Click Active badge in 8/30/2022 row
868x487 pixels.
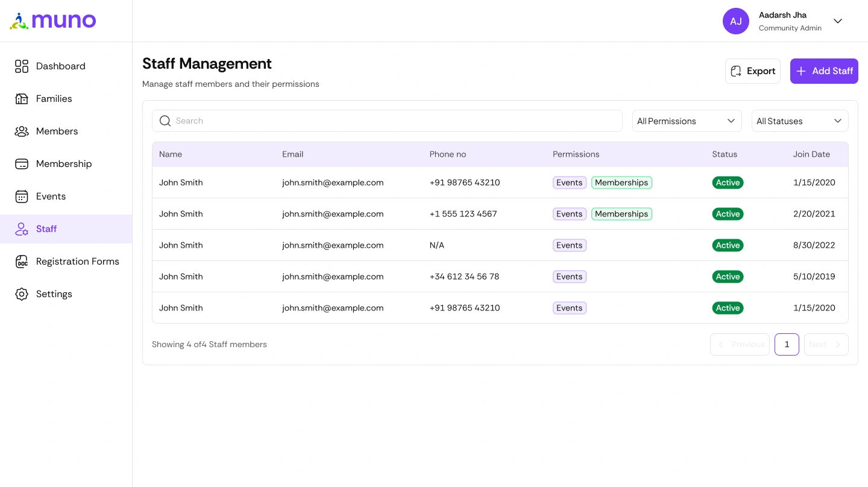pos(728,245)
